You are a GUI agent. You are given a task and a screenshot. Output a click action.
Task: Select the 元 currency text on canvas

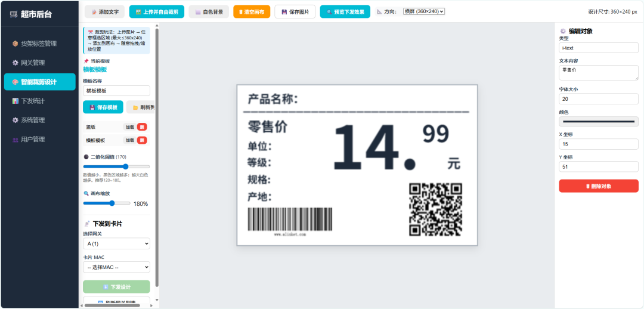454,163
